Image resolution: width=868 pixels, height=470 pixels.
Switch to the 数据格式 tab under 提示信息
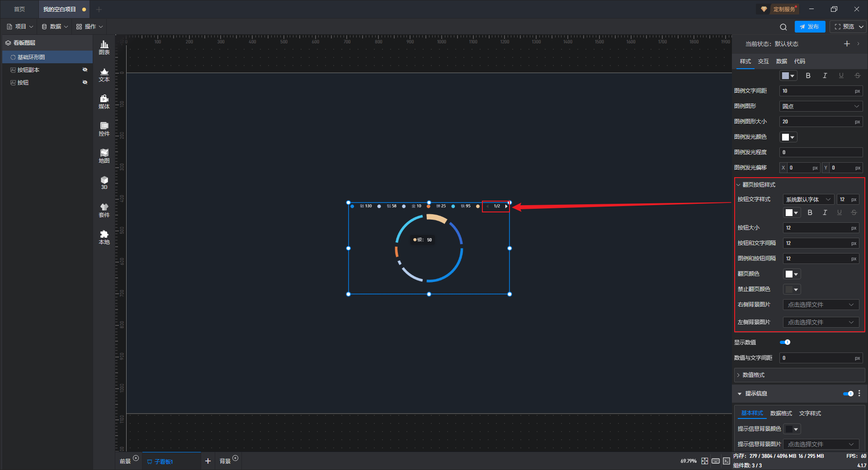[x=781, y=414]
